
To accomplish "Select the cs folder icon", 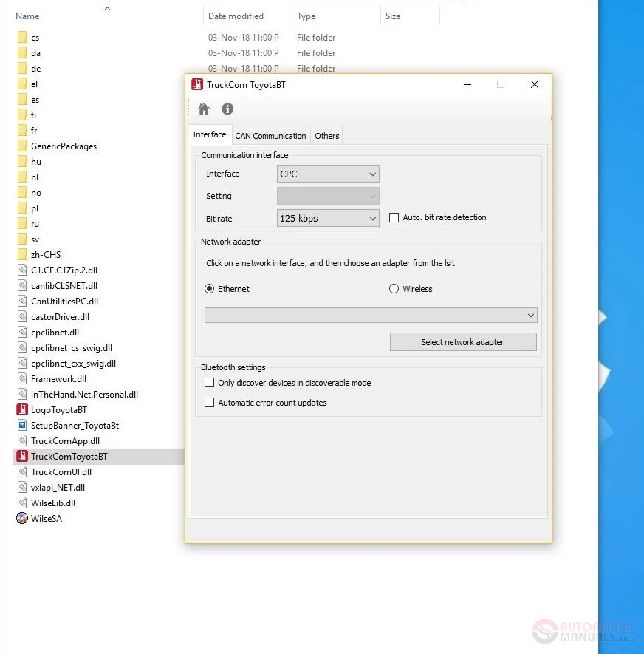I will (22, 38).
